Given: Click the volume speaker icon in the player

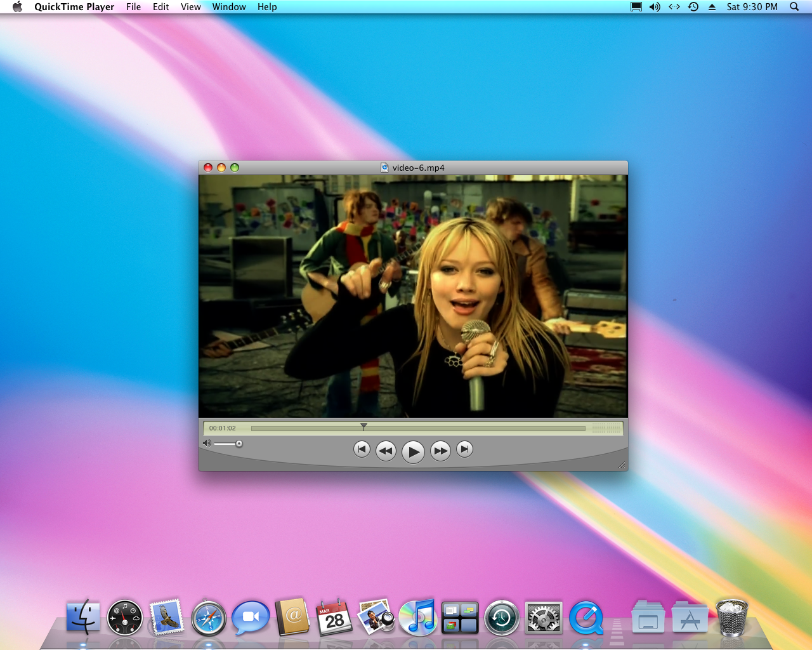Looking at the screenshot, I should (x=207, y=443).
